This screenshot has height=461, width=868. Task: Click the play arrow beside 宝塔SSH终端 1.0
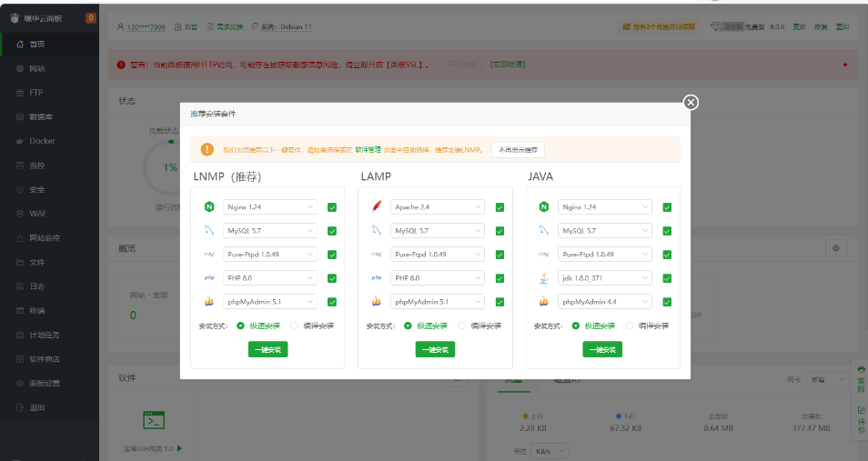tap(179, 448)
